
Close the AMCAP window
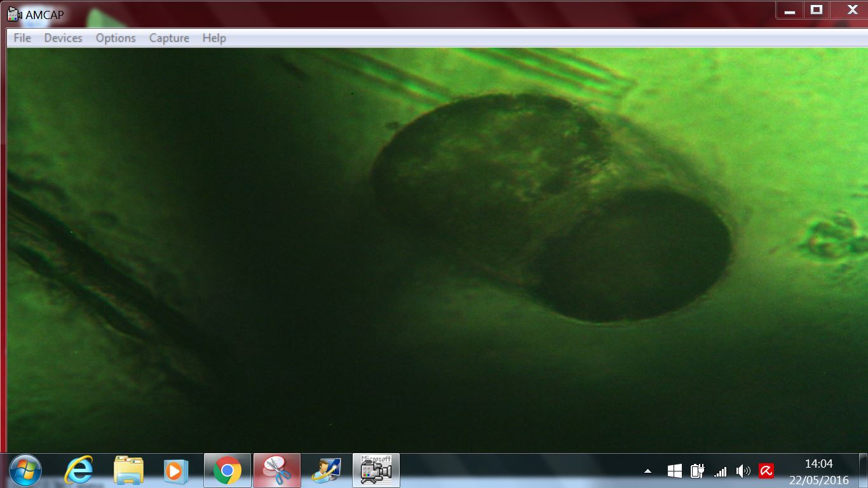pos(853,11)
